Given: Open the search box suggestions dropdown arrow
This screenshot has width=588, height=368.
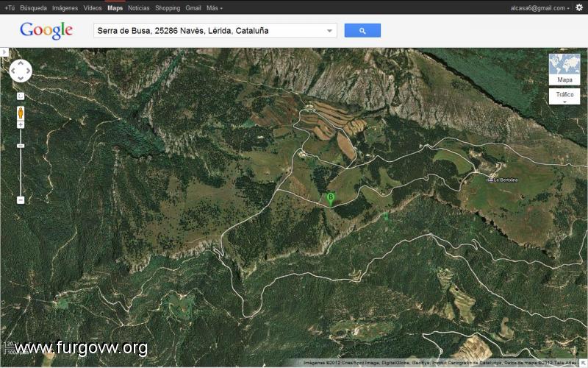Looking at the screenshot, I should tap(329, 31).
